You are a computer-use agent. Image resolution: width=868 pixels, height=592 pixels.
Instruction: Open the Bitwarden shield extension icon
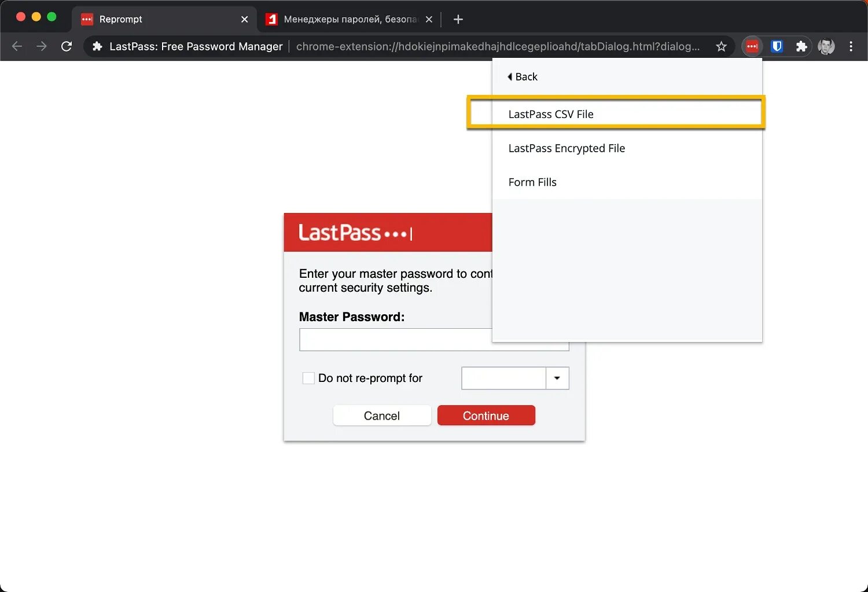[x=777, y=46]
